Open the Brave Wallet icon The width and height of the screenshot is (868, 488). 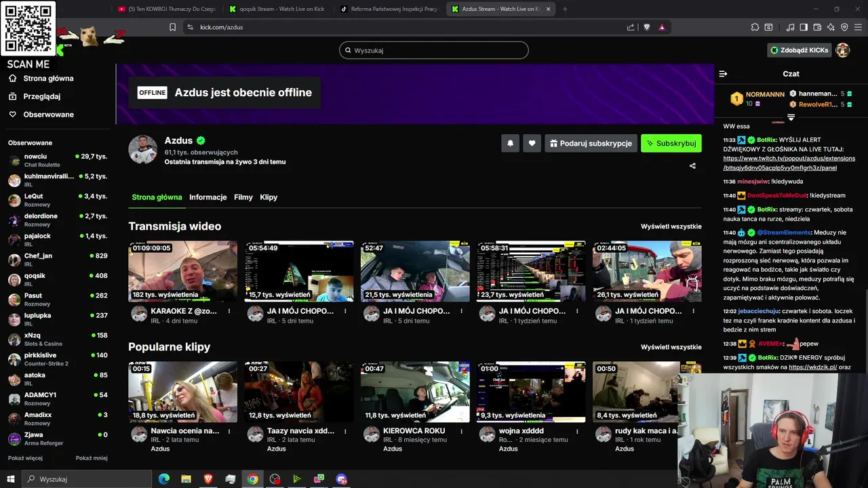point(817,27)
